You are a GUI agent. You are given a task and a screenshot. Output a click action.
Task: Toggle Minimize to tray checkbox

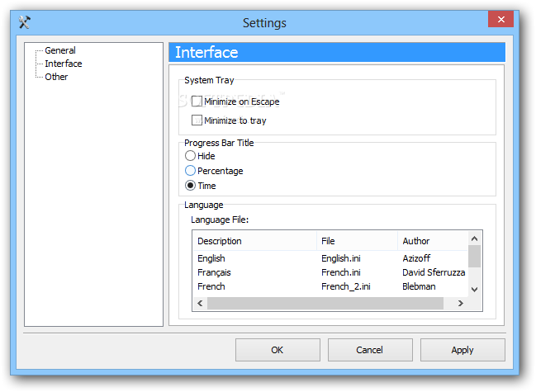[x=197, y=120]
